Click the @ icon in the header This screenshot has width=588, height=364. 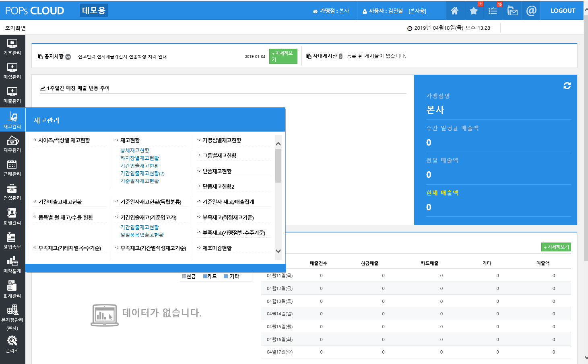(x=531, y=11)
